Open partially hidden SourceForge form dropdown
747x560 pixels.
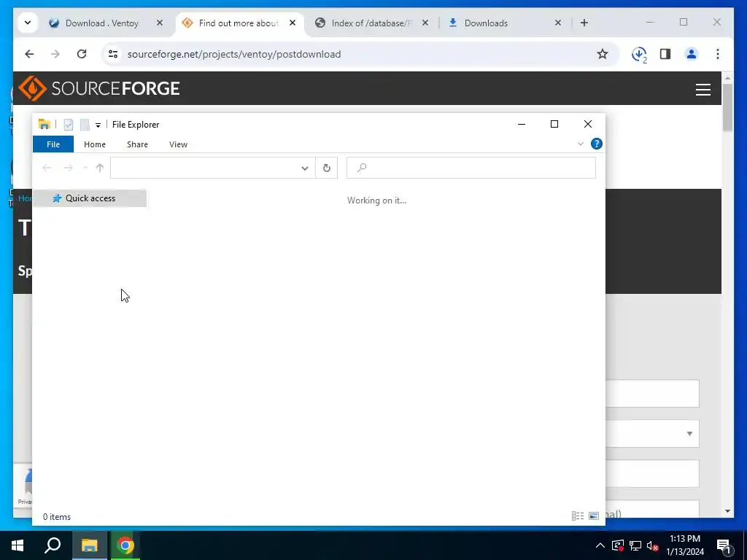652,433
